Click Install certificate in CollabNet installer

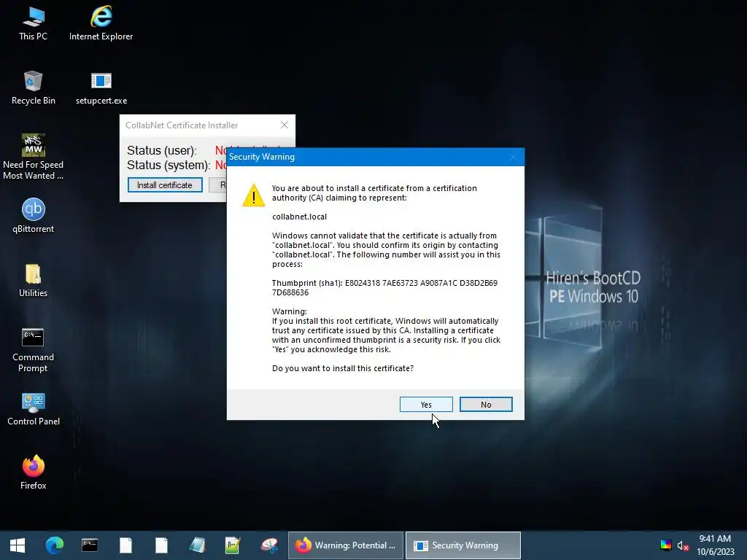pyautogui.click(x=165, y=184)
